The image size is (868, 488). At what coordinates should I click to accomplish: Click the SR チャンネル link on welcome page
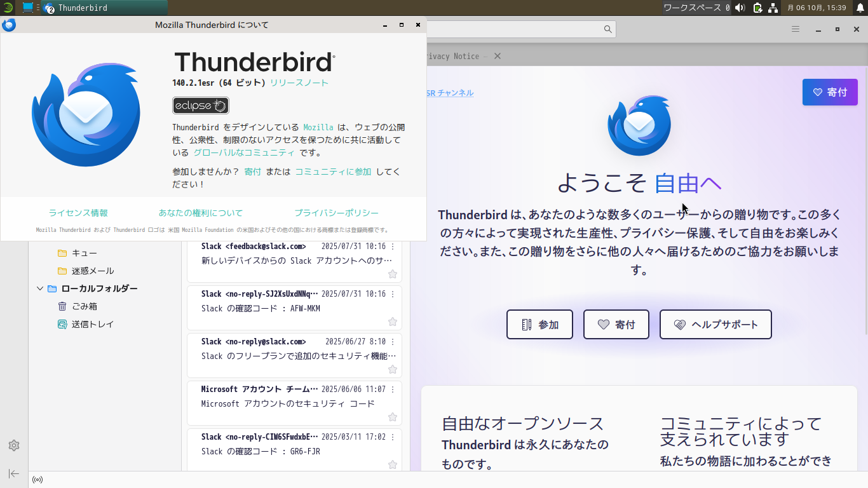pyautogui.click(x=450, y=93)
